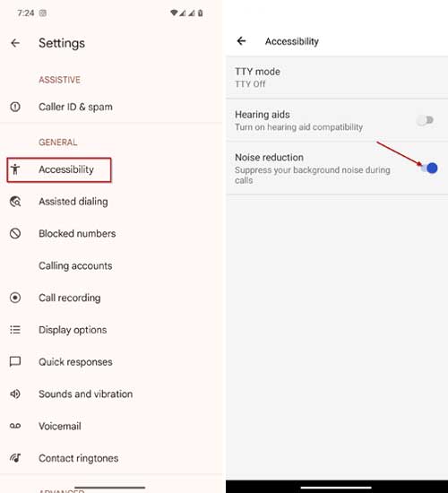Tap the Quick responses chat bubble icon
This screenshot has width=448, height=493.
click(x=15, y=362)
